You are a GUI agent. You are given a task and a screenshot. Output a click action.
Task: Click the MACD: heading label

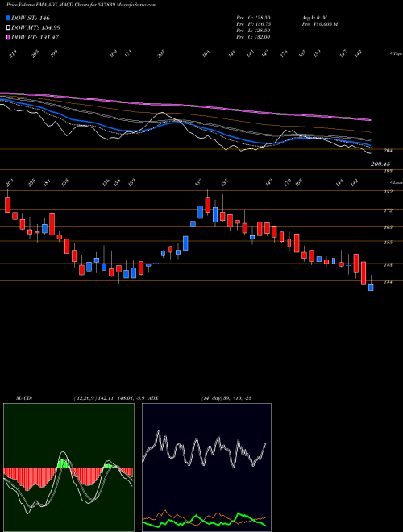pos(24,397)
